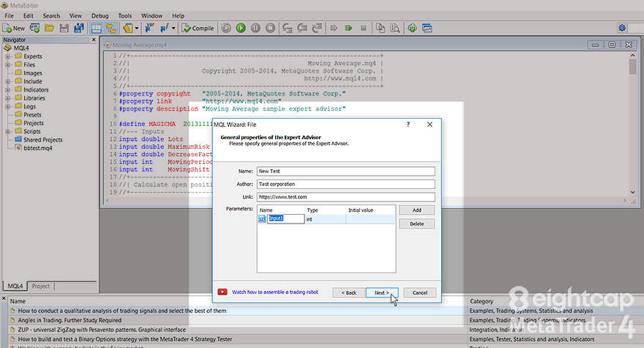Expand the Files folder in Navigator
This screenshot has height=348, width=644.
click(8, 64)
